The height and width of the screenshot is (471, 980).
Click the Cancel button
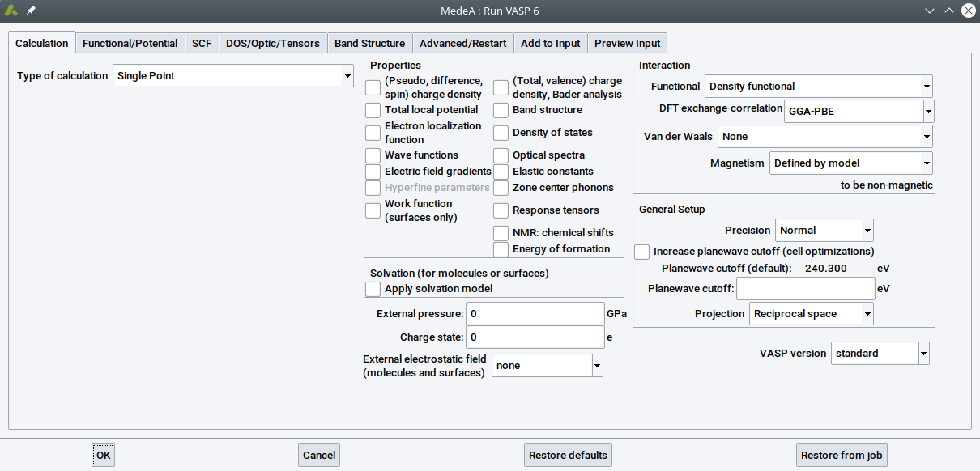coord(319,455)
